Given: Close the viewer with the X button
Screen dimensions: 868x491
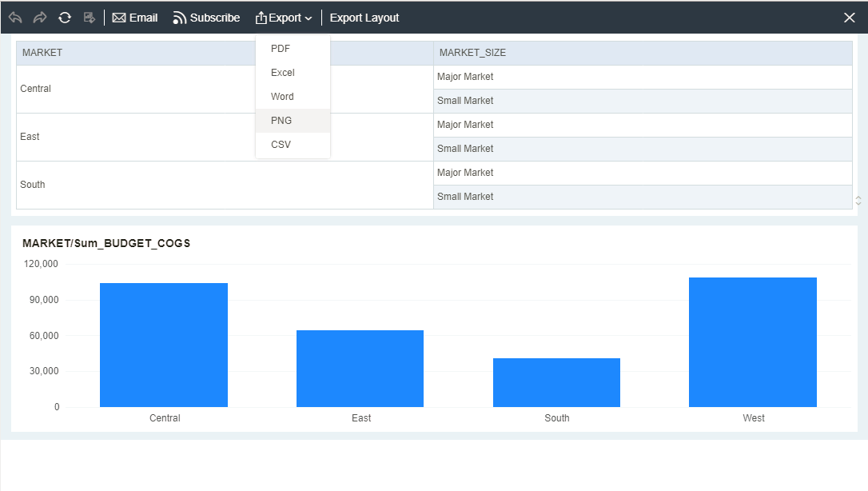Looking at the screenshot, I should click(x=850, y=18).
